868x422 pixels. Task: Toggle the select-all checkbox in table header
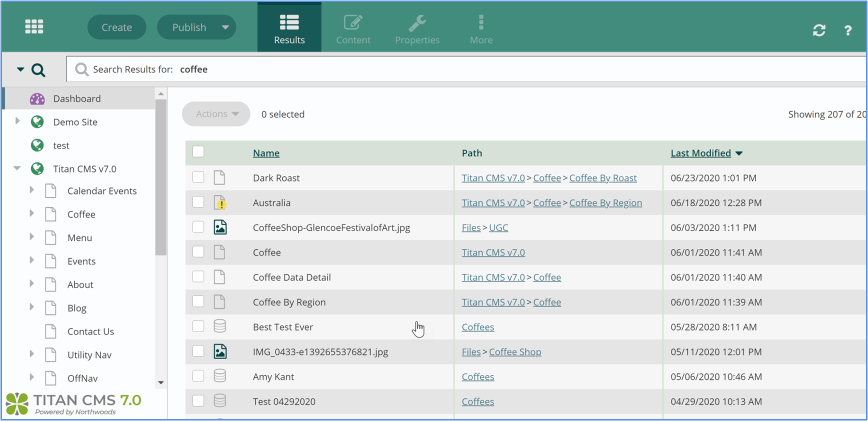198,151
